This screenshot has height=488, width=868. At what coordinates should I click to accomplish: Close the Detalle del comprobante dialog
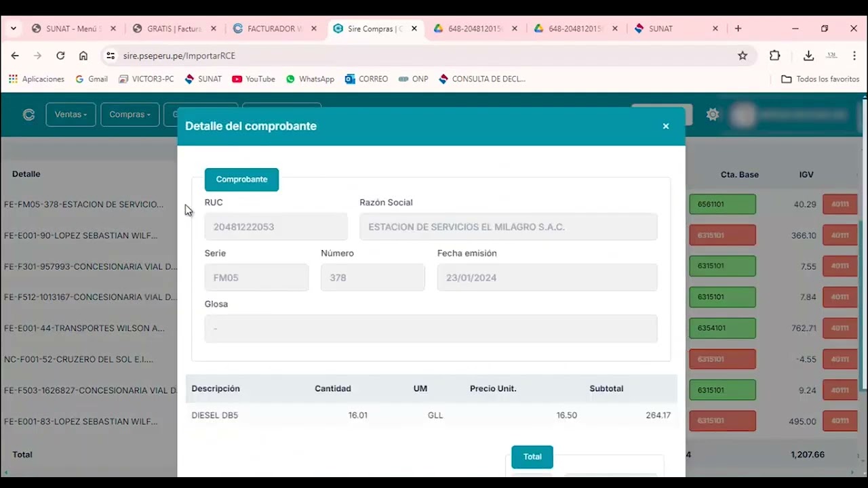(666, 126)
